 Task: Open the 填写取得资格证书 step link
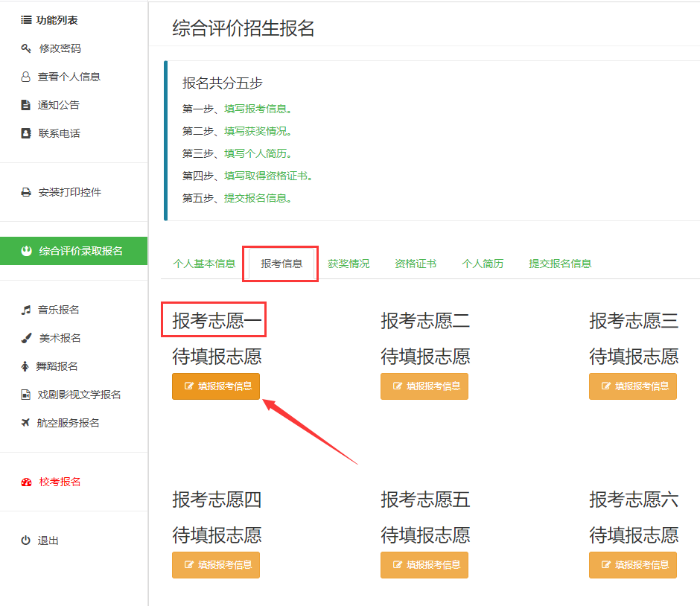click(267, 176)
